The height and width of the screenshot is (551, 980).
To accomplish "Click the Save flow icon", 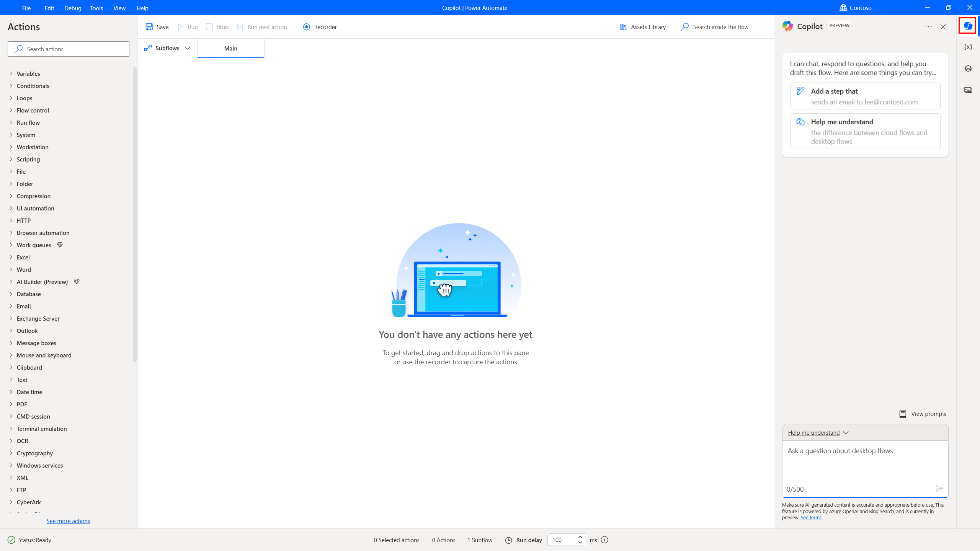I will pos(149,27).
